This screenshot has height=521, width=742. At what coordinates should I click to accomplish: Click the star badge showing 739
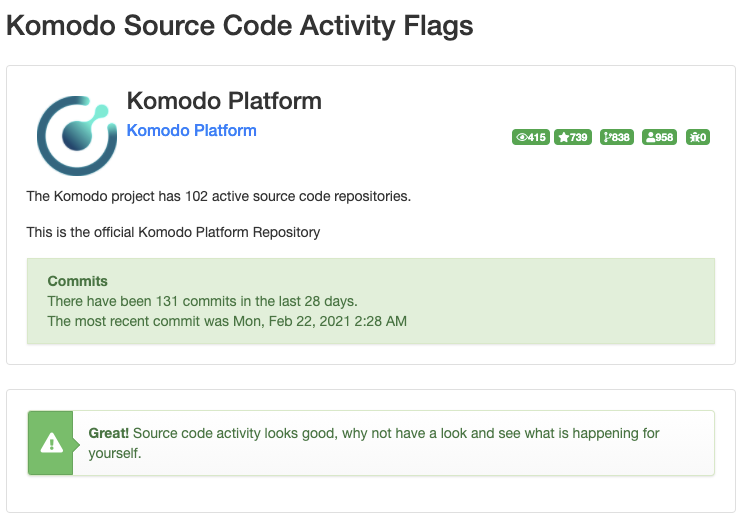pos(573,137)
